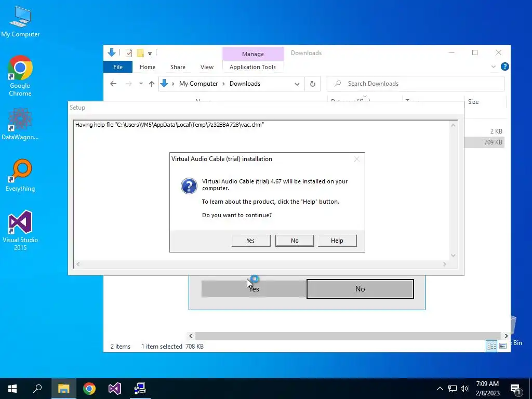Viewport: 532px width, 399px height.
Task: Open the File tab in Explorer
Action: coord(118,67)
